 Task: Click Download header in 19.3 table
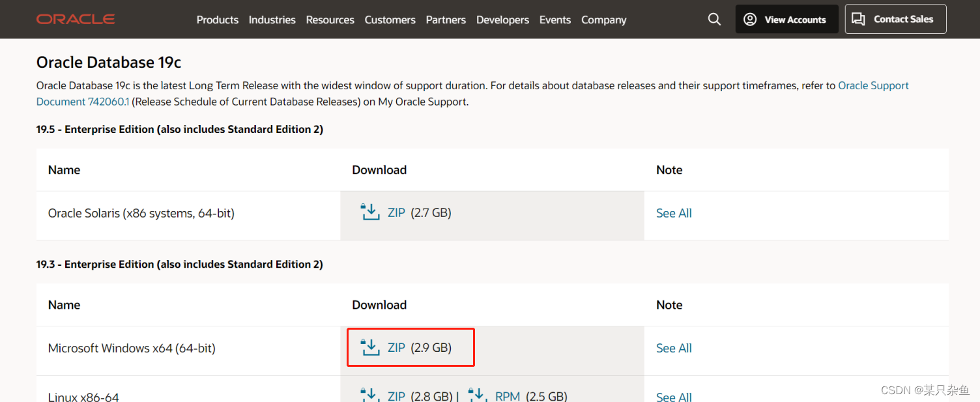(379, 305)
